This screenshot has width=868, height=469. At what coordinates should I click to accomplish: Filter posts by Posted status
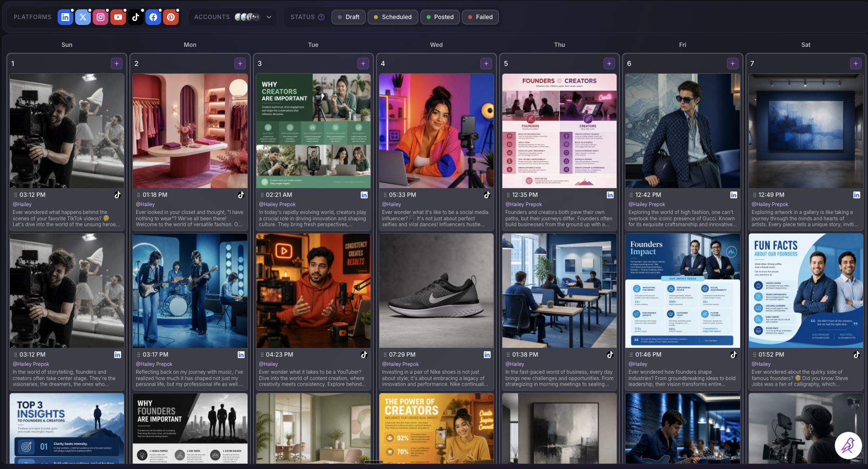coord(440,17)
